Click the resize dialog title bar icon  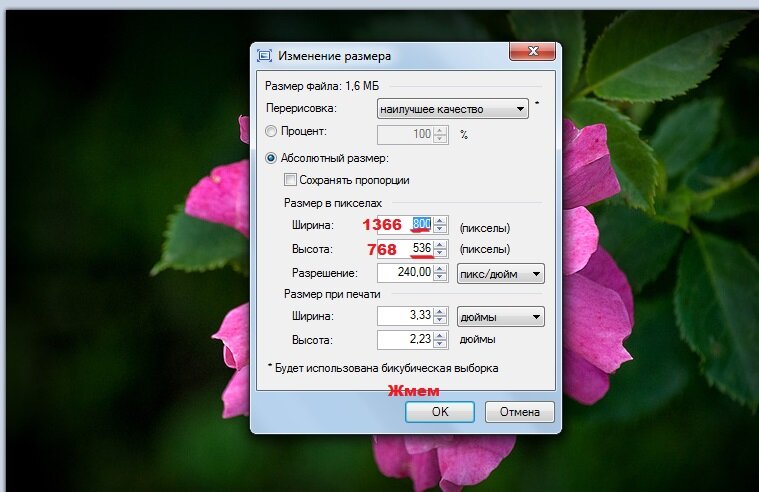click(x=264, y=56)
